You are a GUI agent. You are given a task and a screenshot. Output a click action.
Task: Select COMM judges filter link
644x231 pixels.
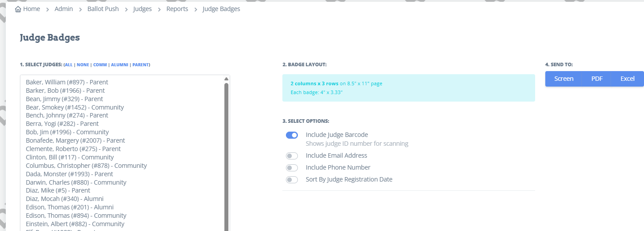click(100, 65)
